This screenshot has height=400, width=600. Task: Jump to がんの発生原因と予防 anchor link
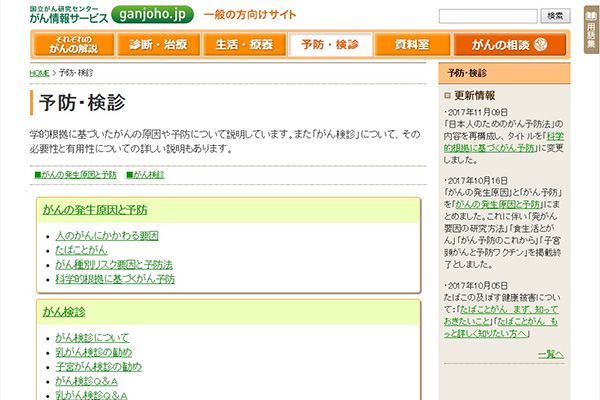click(76, 174)
